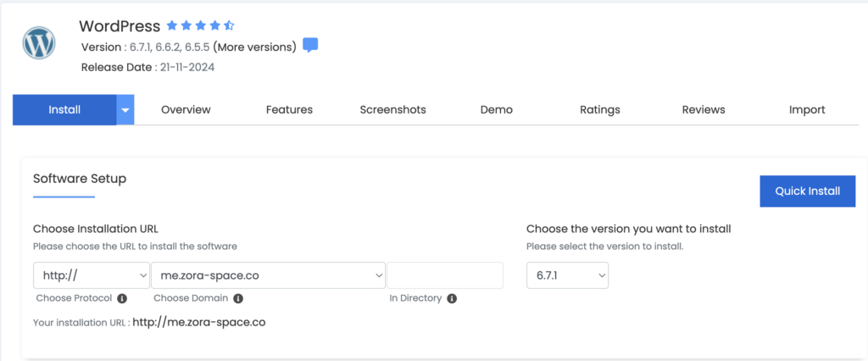Click the Version 6.7.1, 6.6.2, 6.5.5 text
This screenshot has height=361, width=868.
coord(145,47)
